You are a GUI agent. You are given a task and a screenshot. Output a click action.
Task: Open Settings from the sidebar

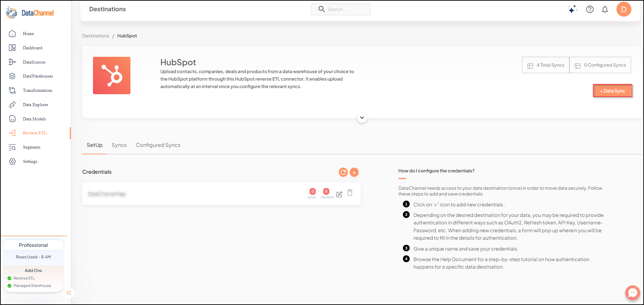pyautogui.click(x=30, y=162)
